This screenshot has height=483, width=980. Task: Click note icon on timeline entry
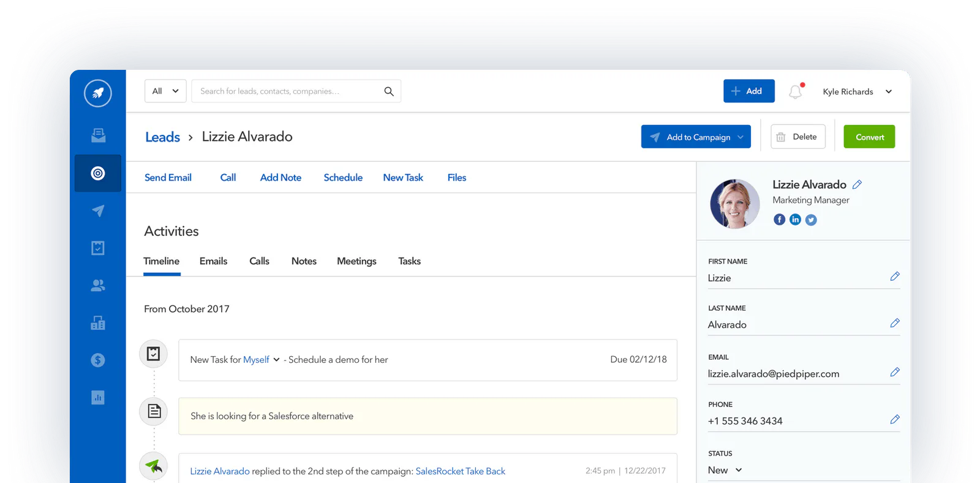[154, 411]
